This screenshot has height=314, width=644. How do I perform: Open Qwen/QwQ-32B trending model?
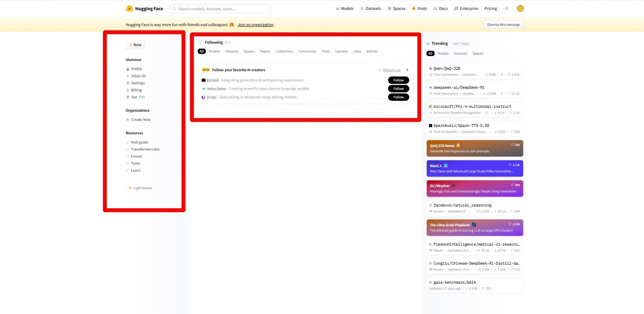point(475,71)
